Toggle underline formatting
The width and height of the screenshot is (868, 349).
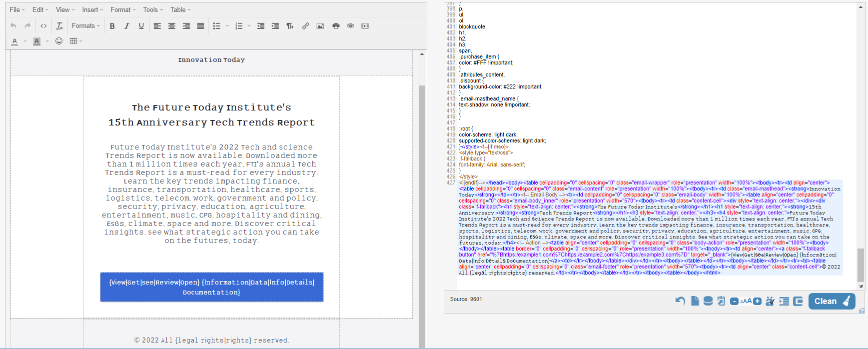tap(141, 26)
